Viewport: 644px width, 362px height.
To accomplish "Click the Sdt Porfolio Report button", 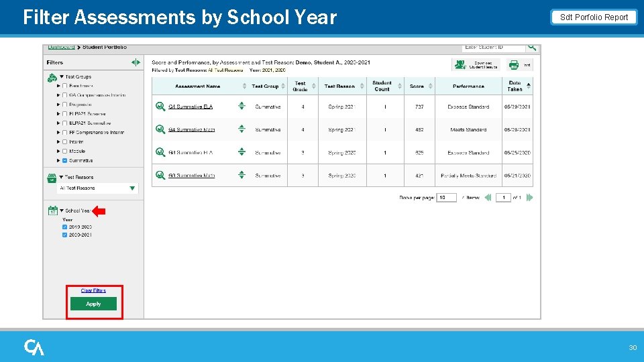I will coord(594,17).
